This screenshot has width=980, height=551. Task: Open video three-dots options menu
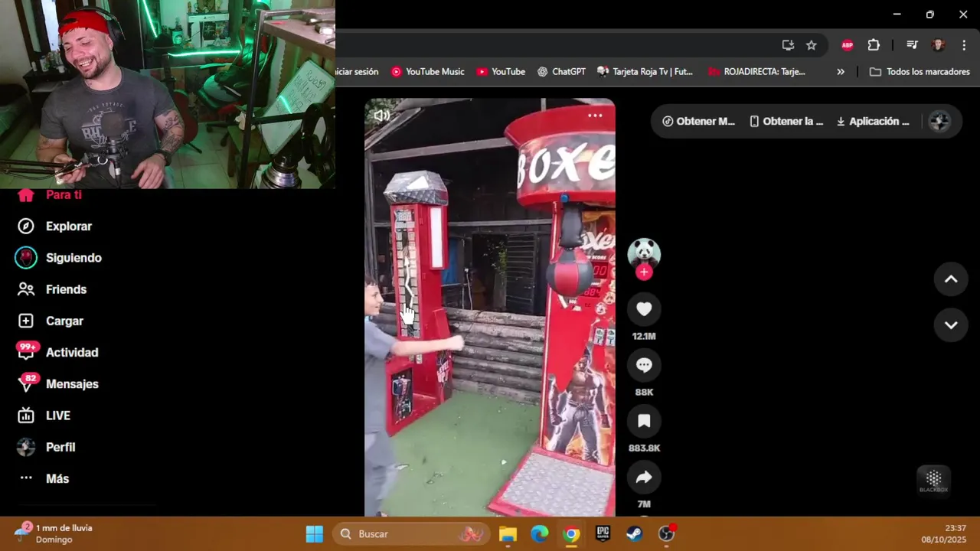click(595, 116)
